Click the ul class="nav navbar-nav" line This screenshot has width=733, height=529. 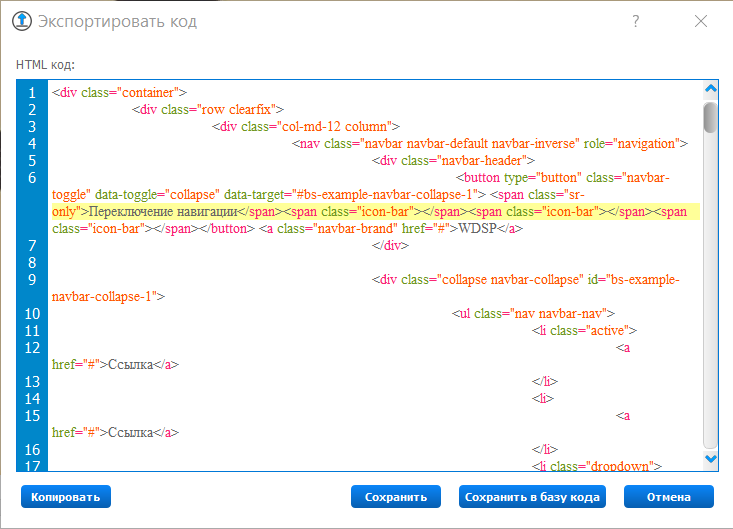point(533,314)
